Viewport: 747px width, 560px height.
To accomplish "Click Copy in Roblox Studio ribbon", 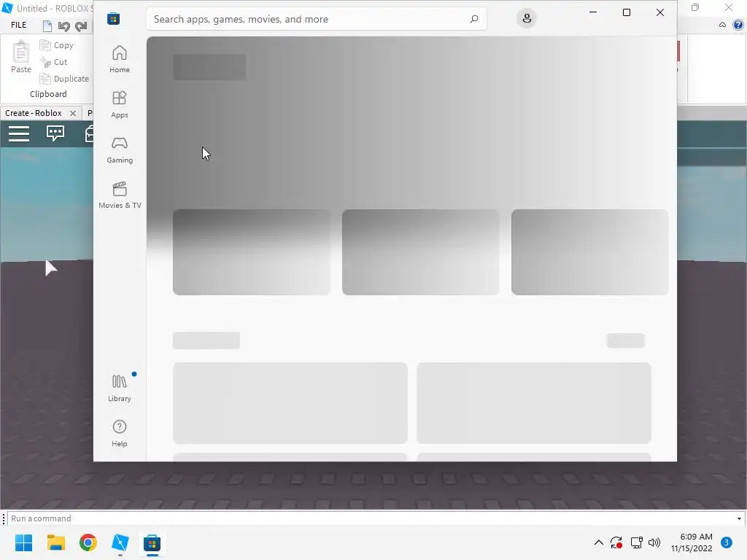I will pyautogui.click(x=57, y=45).
